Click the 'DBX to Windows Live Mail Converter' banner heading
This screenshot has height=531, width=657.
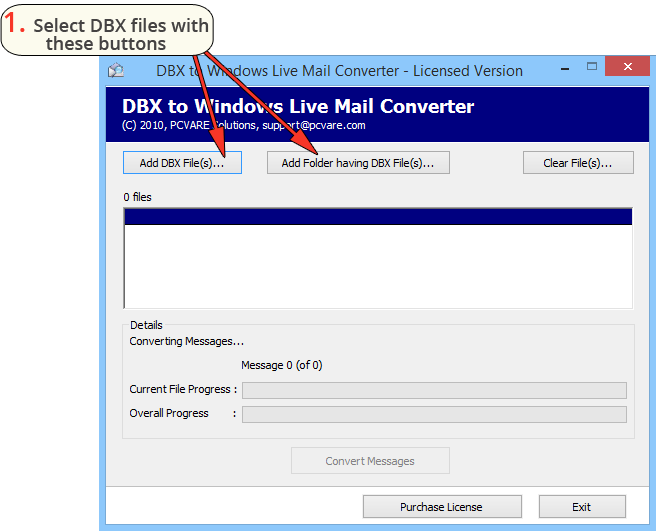click(298, 106)
